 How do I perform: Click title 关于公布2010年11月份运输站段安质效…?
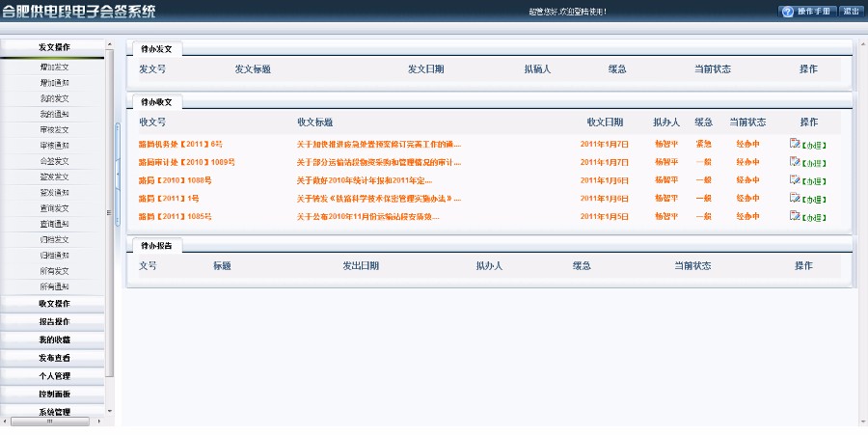pos(368,216)
